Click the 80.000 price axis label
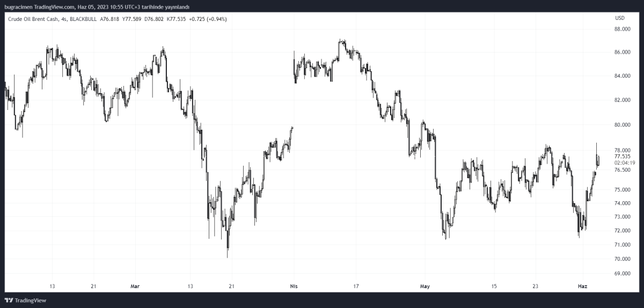This screenshot has height=308, width=644. pyautogui.click(x=622, y=125)
